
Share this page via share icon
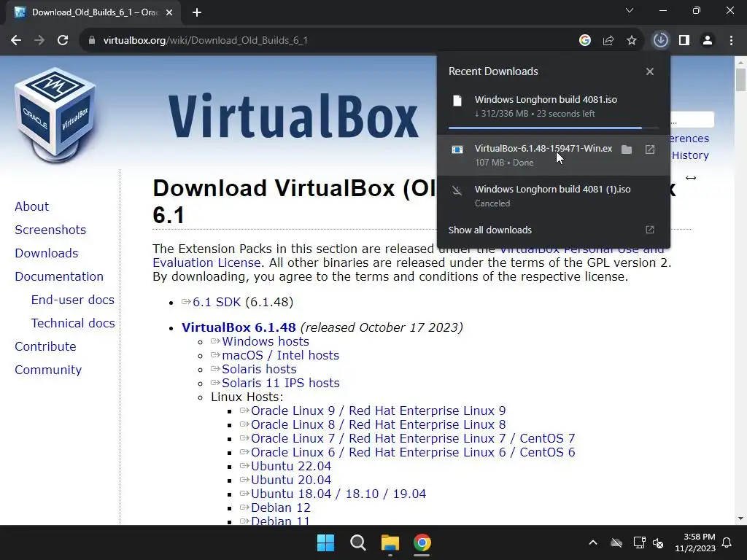click(608, 41)
